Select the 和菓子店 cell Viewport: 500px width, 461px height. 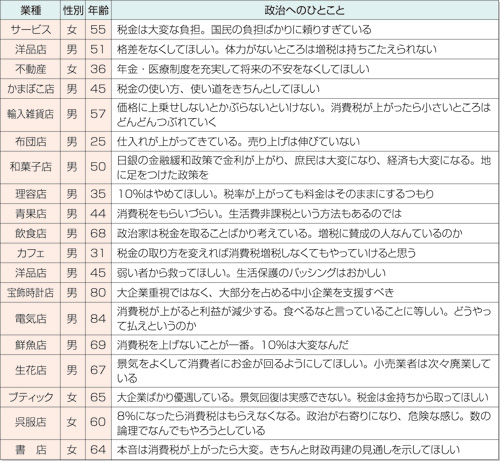(x=30, y=167)
